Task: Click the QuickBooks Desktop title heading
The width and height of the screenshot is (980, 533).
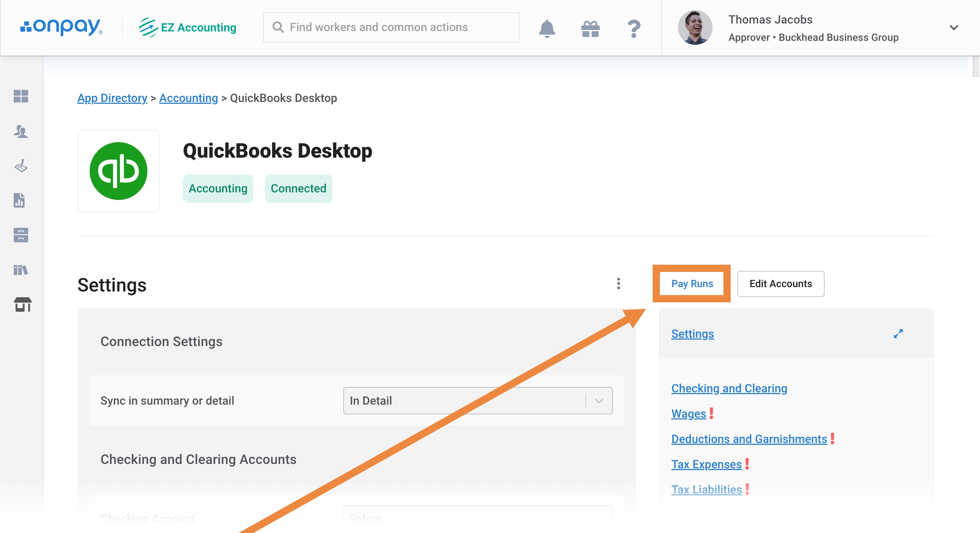Action: 277,151
